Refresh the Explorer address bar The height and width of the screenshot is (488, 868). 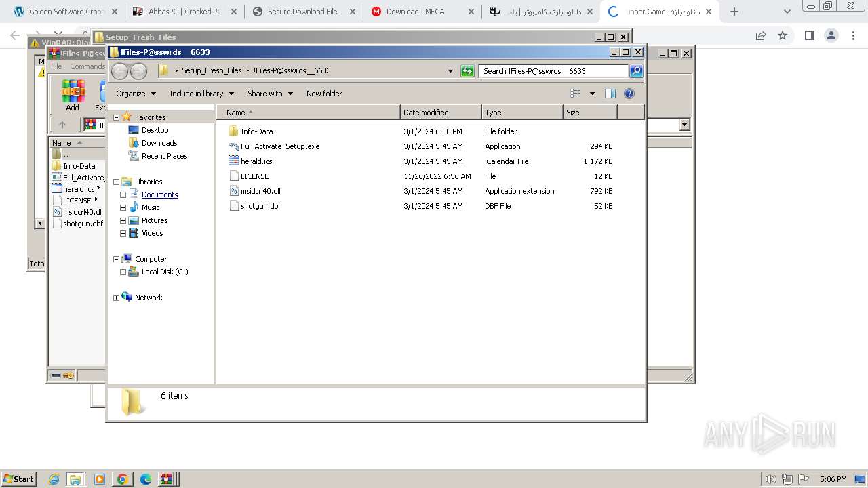click(467, 70)
